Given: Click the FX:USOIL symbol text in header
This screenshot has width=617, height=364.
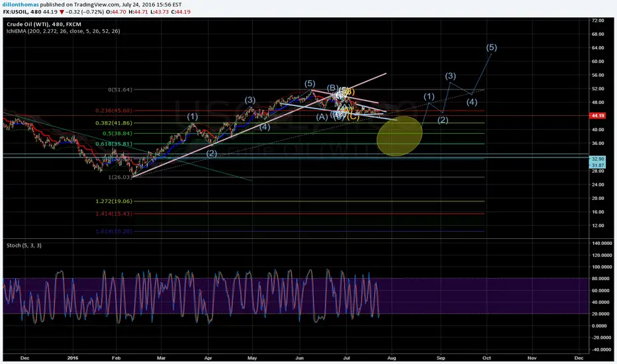Looking at the screenshot, I should coord(16,12).
